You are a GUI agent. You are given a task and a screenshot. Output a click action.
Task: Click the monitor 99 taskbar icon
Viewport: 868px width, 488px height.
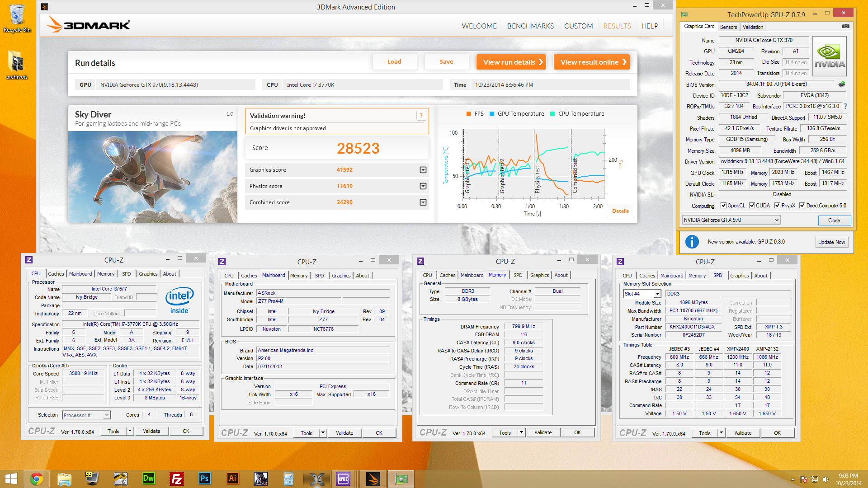92,479
